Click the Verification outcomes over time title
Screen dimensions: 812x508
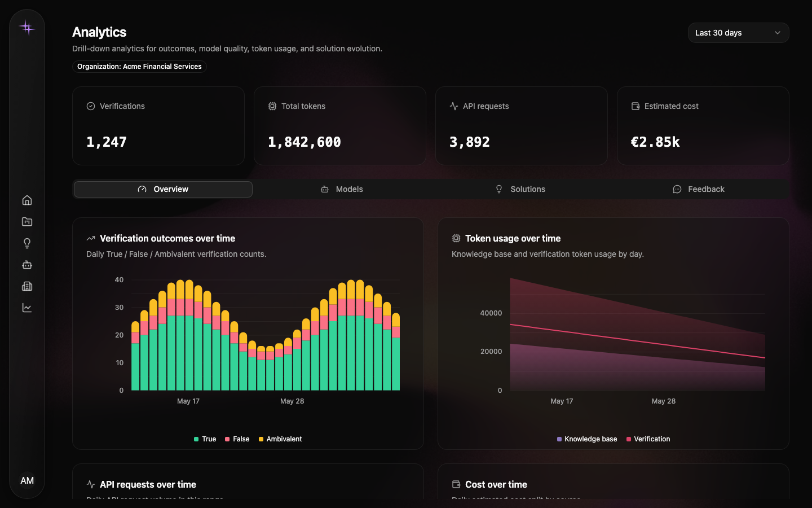167,238
